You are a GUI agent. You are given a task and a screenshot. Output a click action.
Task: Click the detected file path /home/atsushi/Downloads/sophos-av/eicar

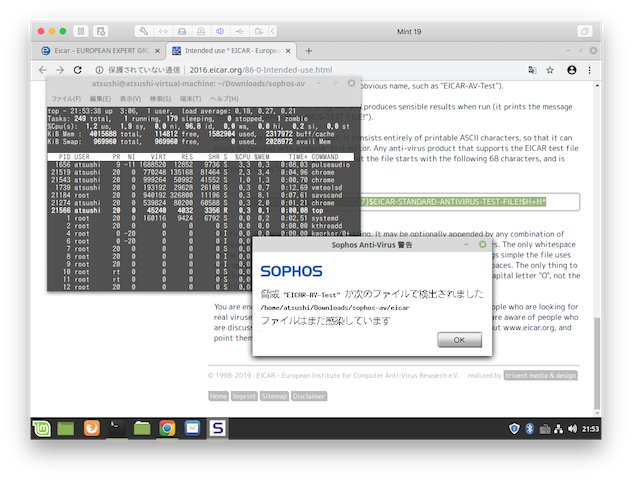pos(335,308)
